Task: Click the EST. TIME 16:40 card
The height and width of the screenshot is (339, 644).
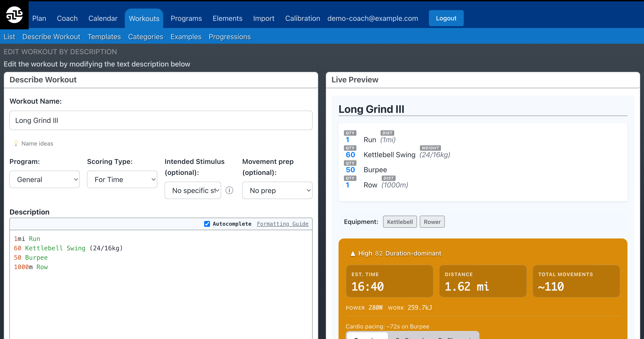Action: click(389, 281)
